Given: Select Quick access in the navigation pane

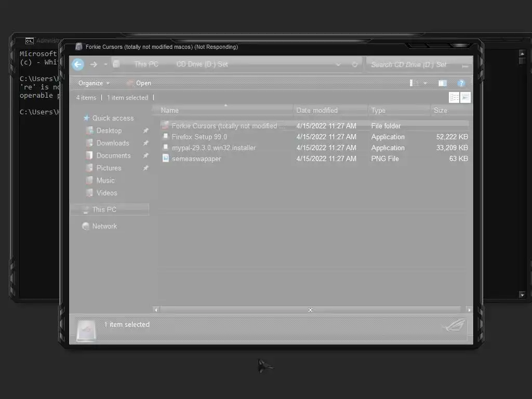Looking at the screenshot, I should click(x=113, y=118).
